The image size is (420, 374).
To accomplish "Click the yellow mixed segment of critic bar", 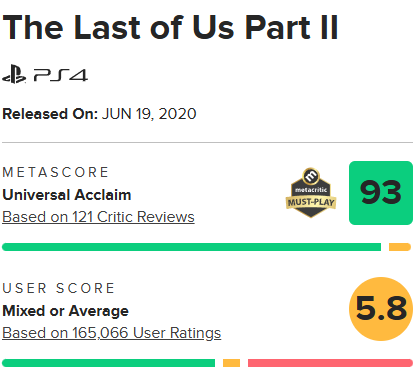I will click(400, 247).
